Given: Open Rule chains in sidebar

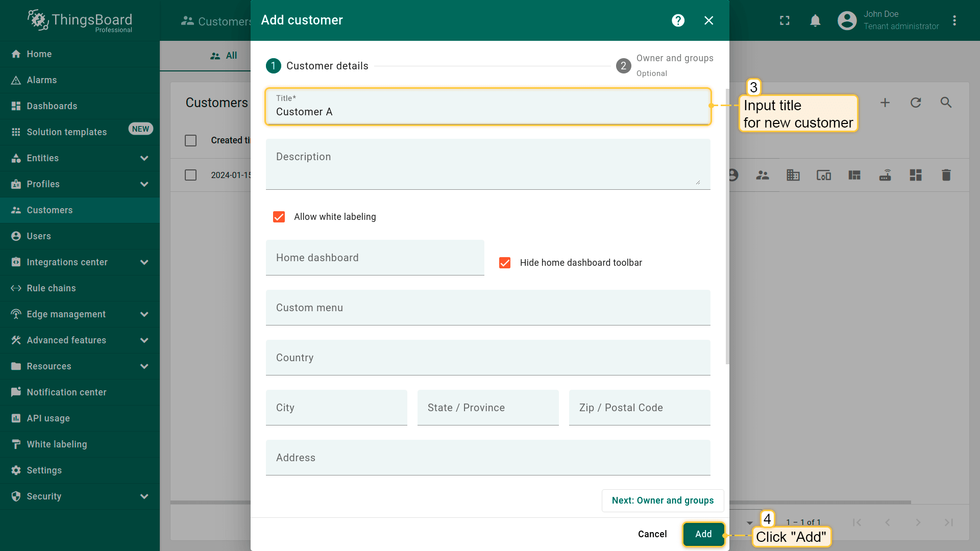Looking at the screenshot, I should point(51,288).
